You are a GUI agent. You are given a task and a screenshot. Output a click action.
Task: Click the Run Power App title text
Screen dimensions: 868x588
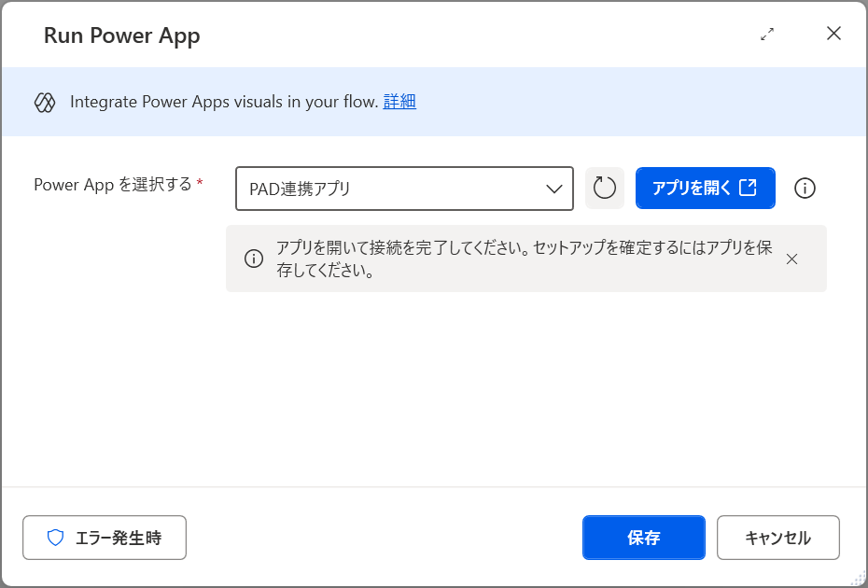pos(121,35)
